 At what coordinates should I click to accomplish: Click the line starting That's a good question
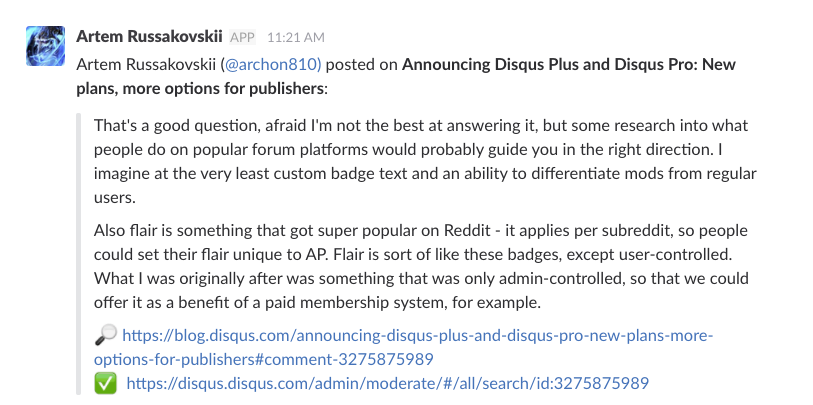(420, 125)
